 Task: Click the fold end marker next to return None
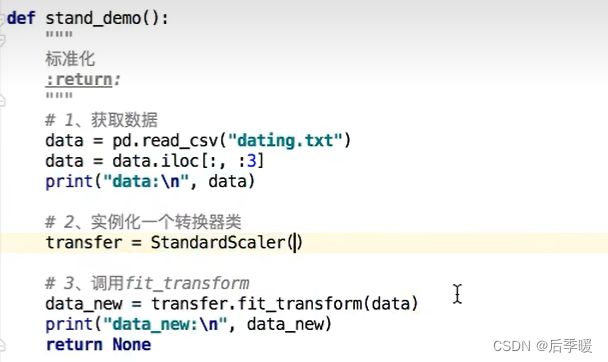[2, 345]
